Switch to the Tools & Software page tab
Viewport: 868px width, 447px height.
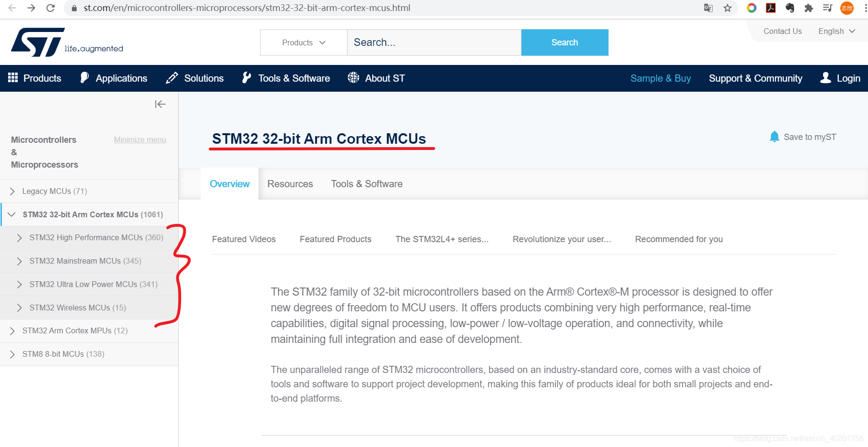coord(367,184)
